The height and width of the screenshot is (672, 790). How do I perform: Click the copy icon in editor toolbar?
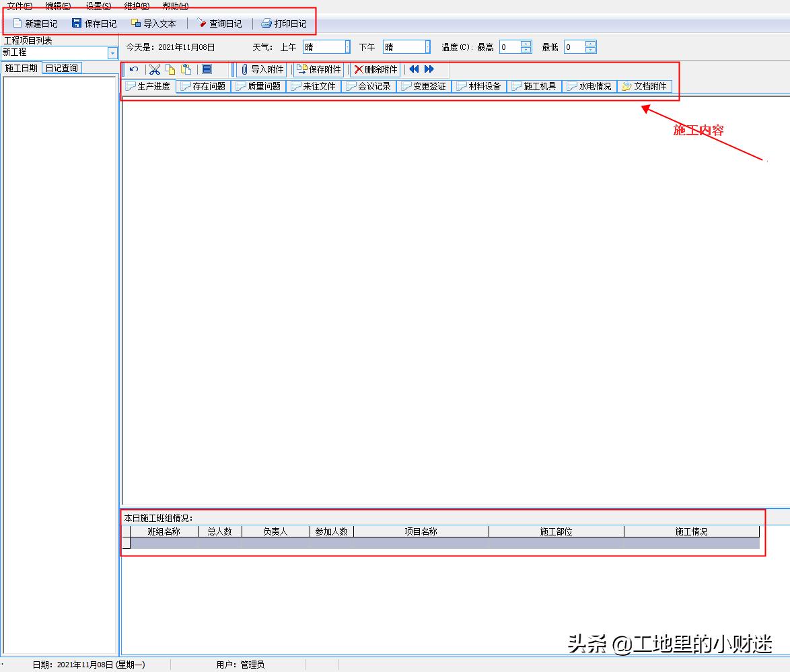point(170,69)
